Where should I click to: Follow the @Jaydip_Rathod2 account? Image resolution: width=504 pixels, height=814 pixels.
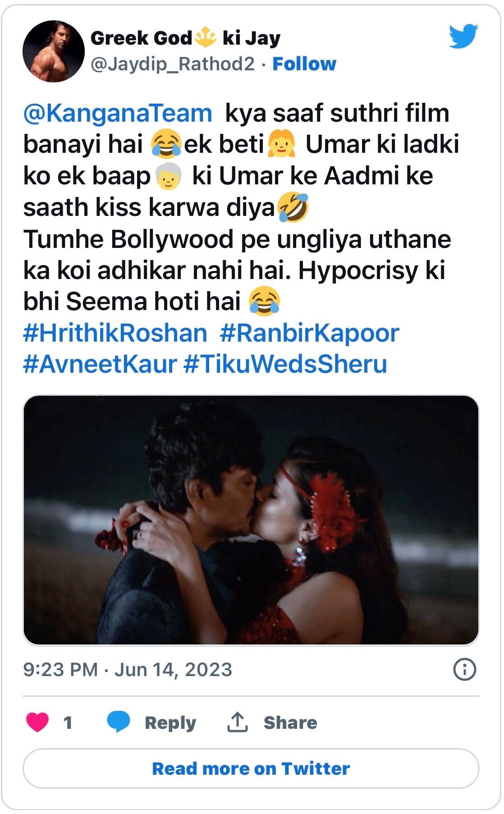coord(304,64)
